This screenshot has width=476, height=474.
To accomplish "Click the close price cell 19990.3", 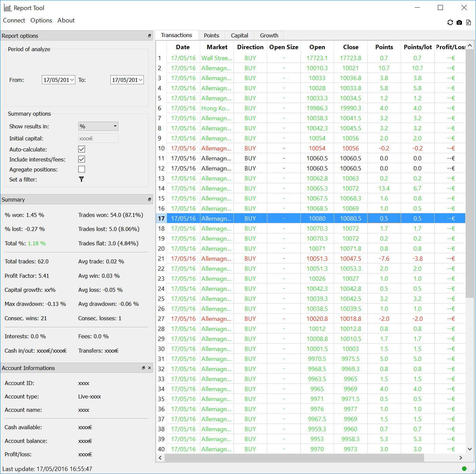I will click(x=351, y=108).
